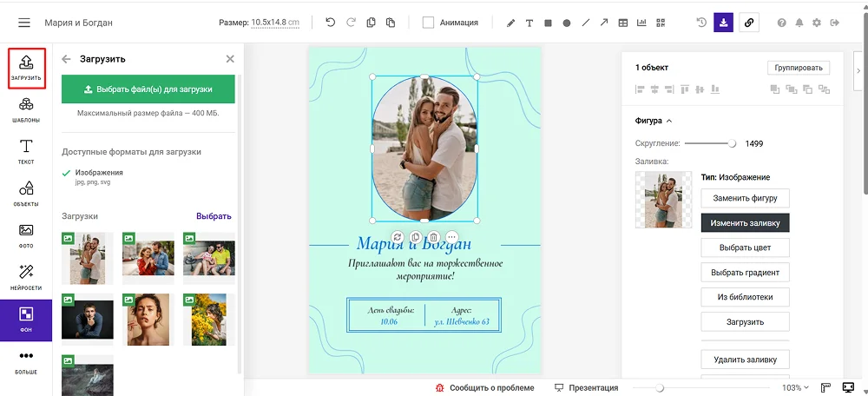Select the arrow shape tool
868x396 pixels.
[x=604, y=23]
